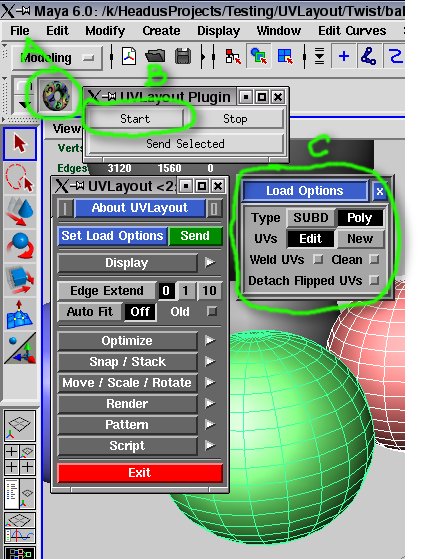
Task: Select SUBD type in Load Options
Action: click(x=311, y=218)
